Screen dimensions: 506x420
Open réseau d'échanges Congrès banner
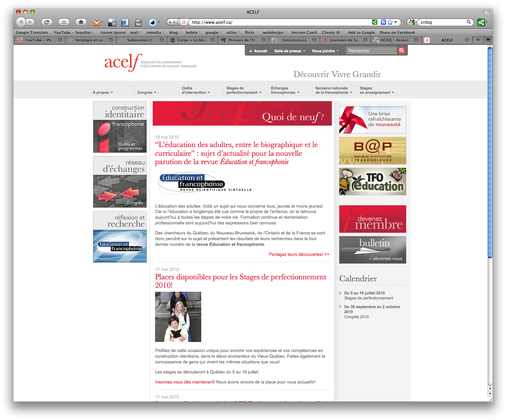point(120,182)
